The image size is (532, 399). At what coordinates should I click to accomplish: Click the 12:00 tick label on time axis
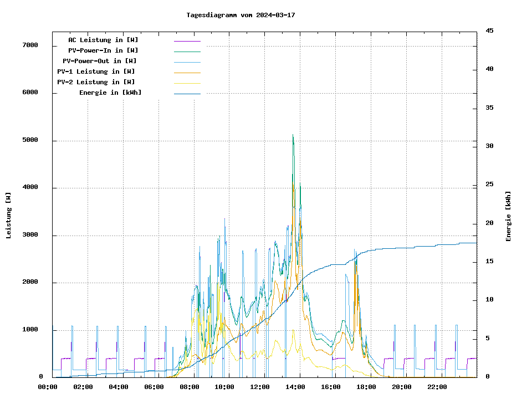click(260, 387)
